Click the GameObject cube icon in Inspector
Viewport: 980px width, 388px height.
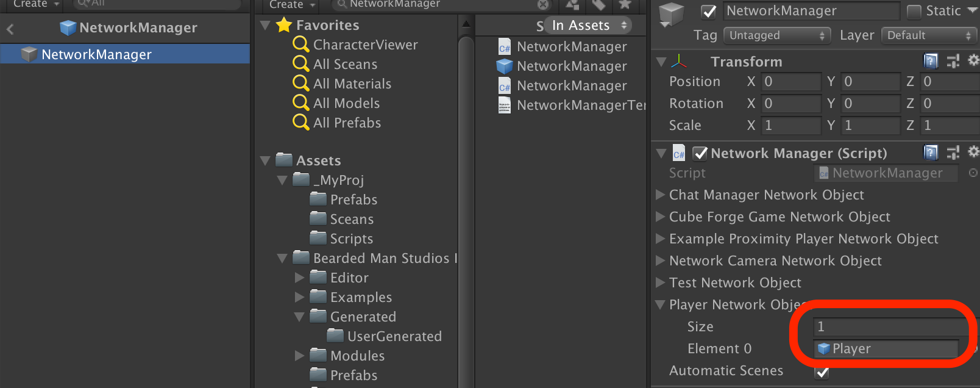(672, 14)
